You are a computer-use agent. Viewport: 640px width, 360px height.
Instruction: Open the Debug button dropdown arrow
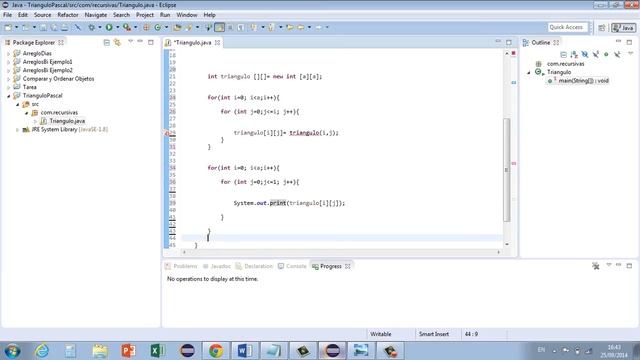pos(100,27)
